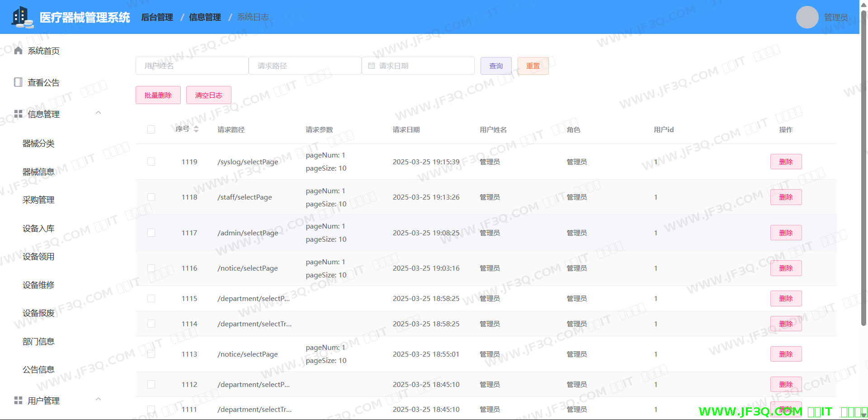Click the 序号 column sort arrows

(196, 129)
